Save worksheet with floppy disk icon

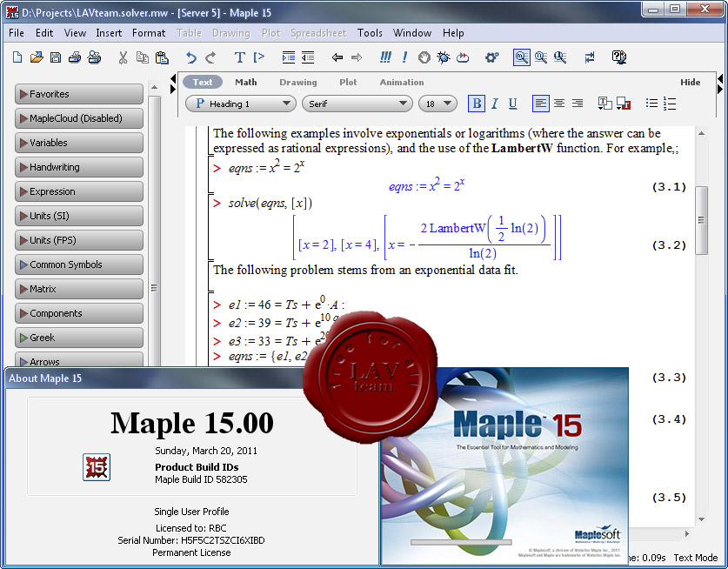coord(56,57)
